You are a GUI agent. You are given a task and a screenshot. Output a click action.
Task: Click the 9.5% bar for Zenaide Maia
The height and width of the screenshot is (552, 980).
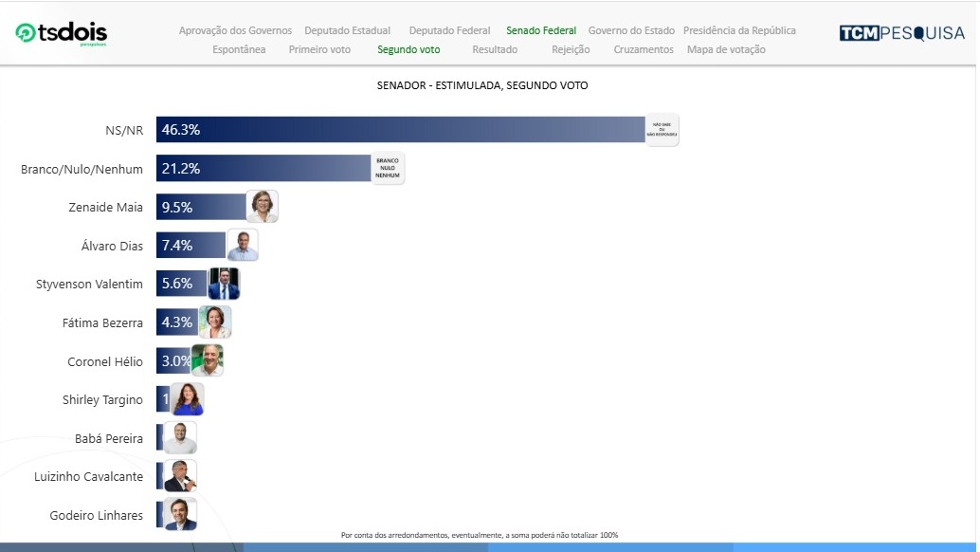(201, 207)
